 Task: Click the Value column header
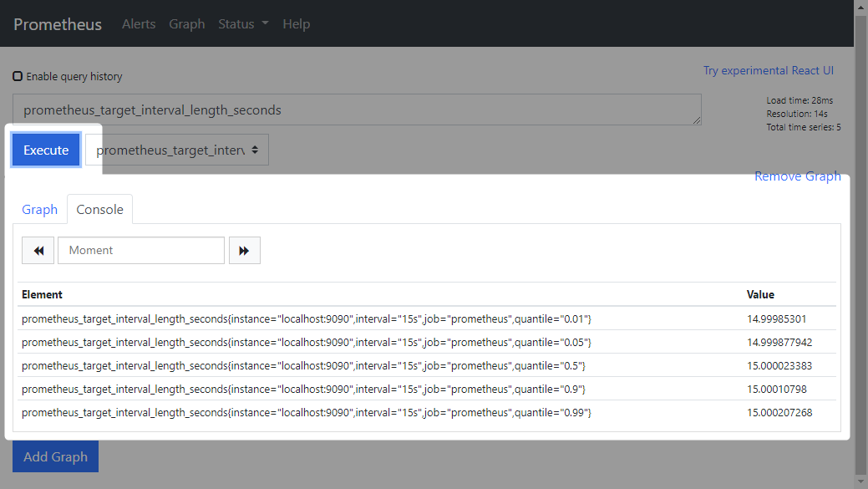(760, 294)
